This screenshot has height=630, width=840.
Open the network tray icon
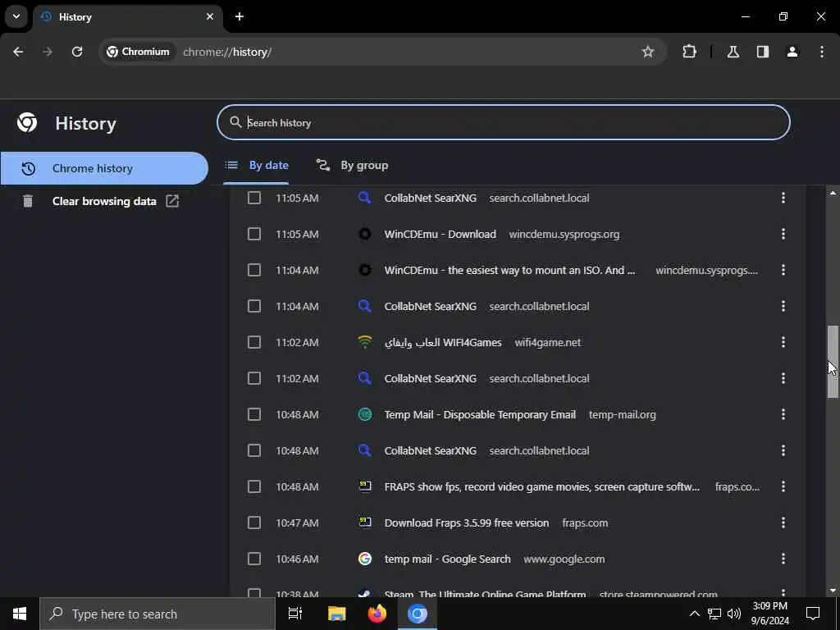pyautogui.click(x=714, y=614)
